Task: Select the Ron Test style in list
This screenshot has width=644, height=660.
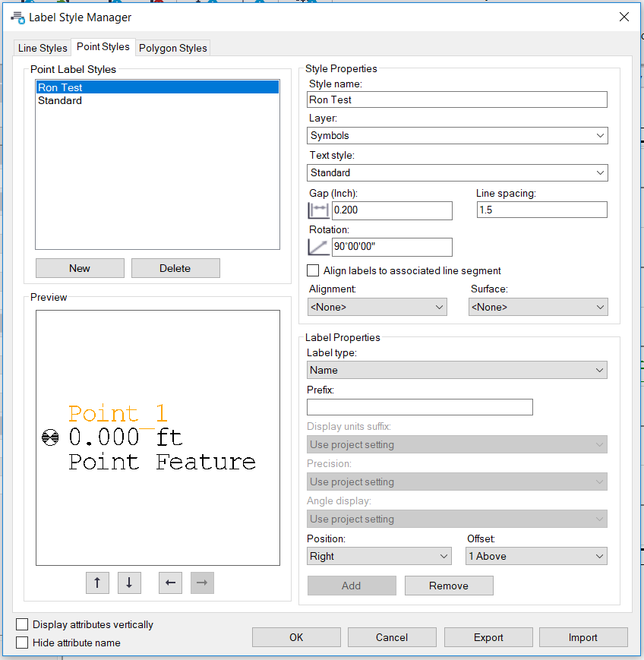Action: point(157,87)
